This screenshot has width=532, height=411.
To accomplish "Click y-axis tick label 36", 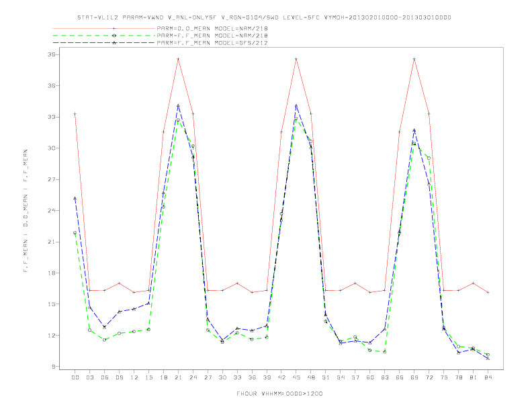I will point(51,86).
